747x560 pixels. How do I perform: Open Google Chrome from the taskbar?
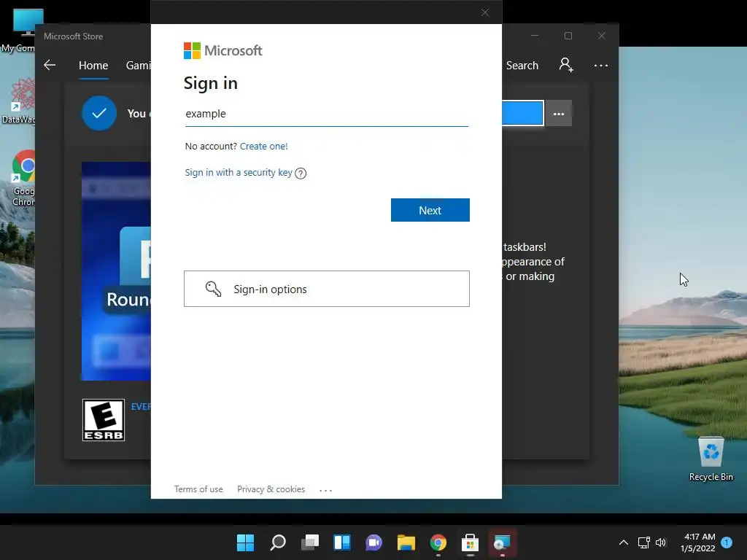[x=438, y=542]
